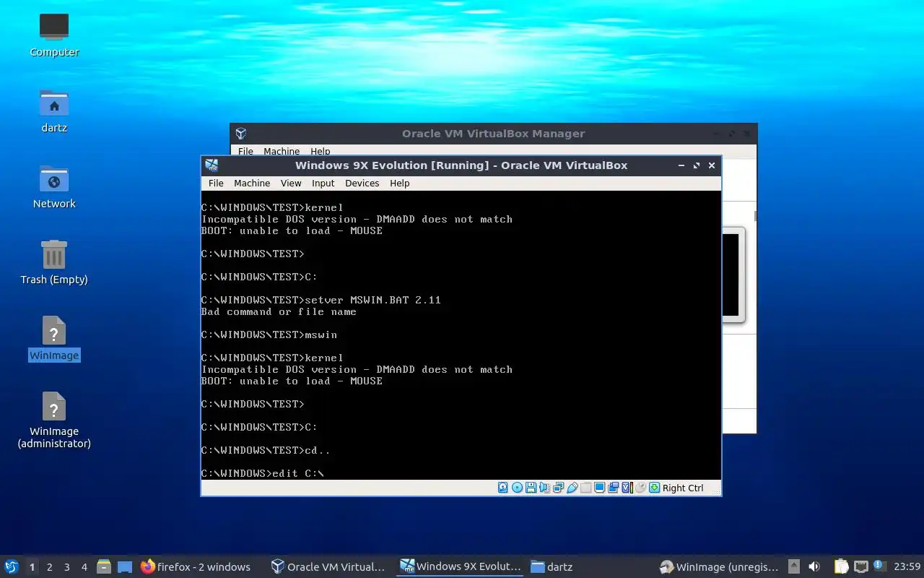
Task: Click the Windows 9X Evolution taskbar button
Action: click(x=461, y=566)
